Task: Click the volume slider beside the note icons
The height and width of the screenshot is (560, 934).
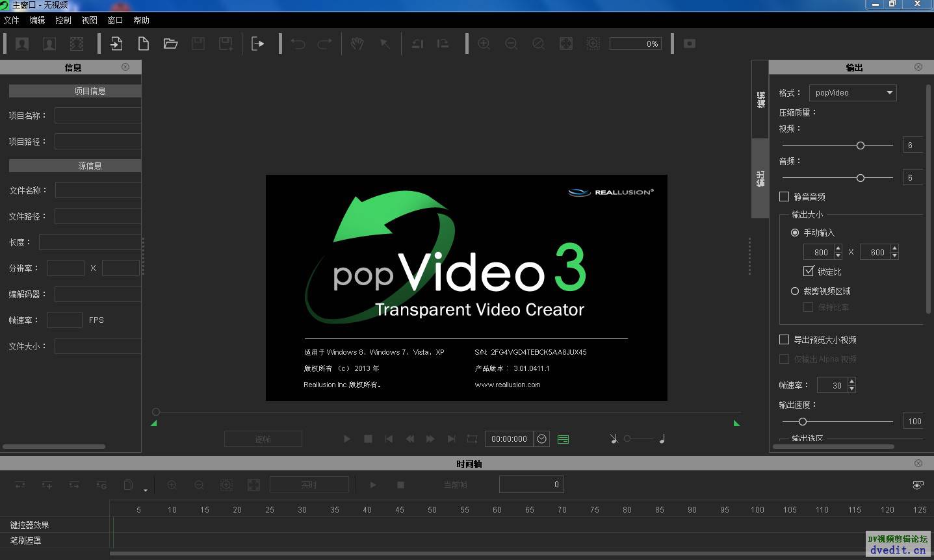Action: 638,439
